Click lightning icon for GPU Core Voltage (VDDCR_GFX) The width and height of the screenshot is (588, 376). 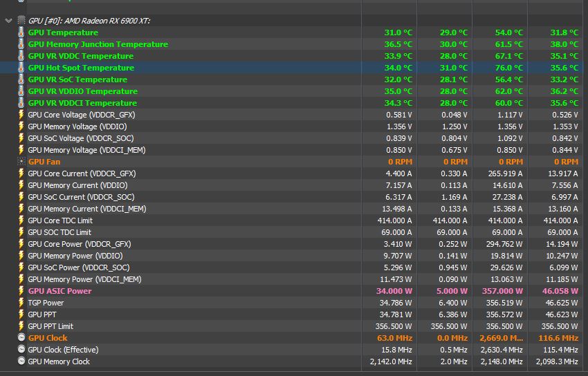[x=21, y=115]
